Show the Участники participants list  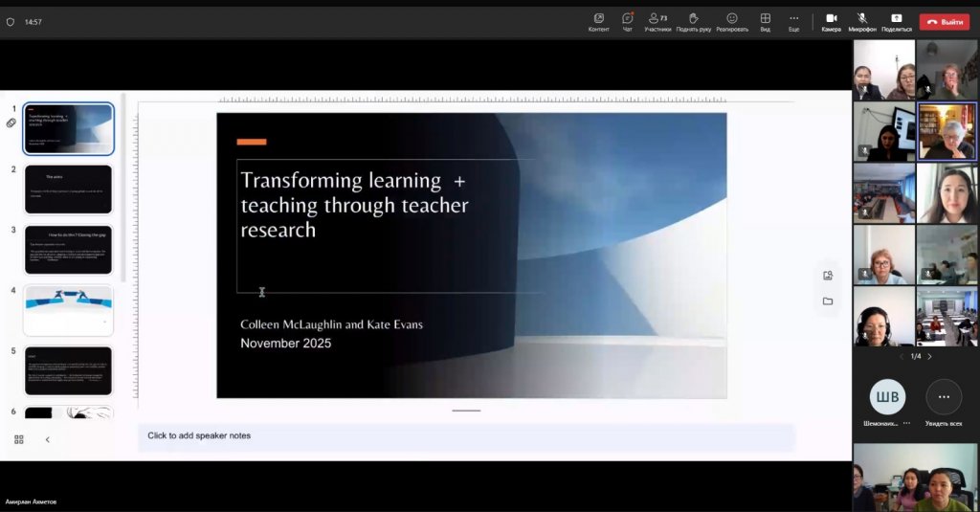pyautogui.click(x=657, y=21)
